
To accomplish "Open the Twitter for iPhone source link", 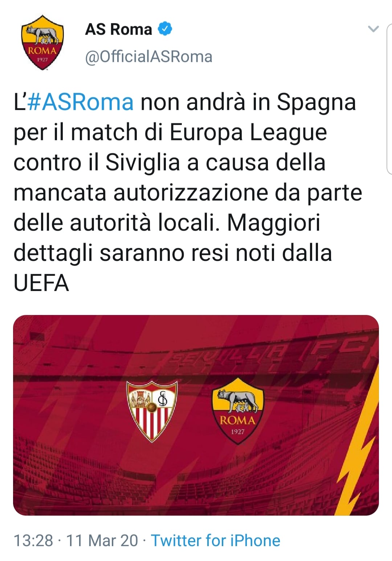I will click(x=216, y=541).
